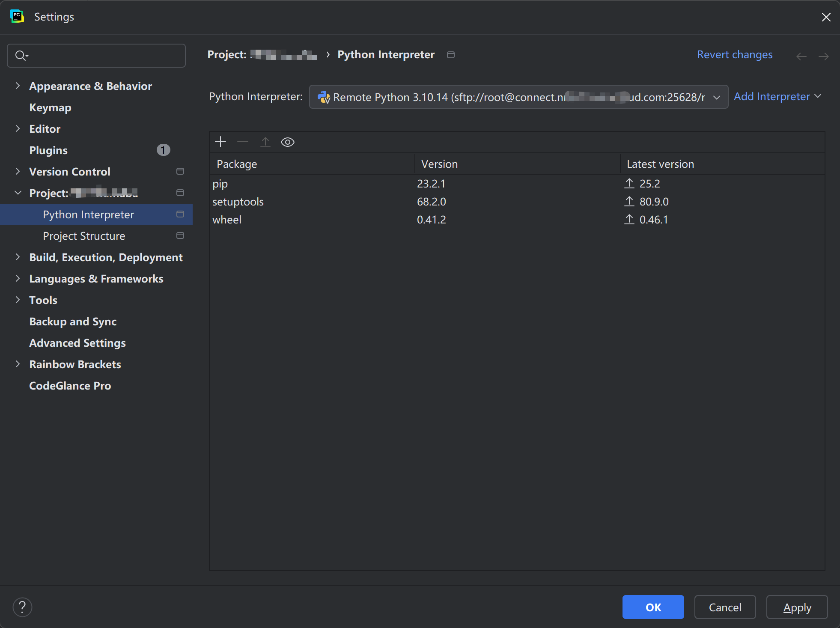840x628 pixels.
Task: Open Backup and Sync settings
Action: (x=73, y=321)
